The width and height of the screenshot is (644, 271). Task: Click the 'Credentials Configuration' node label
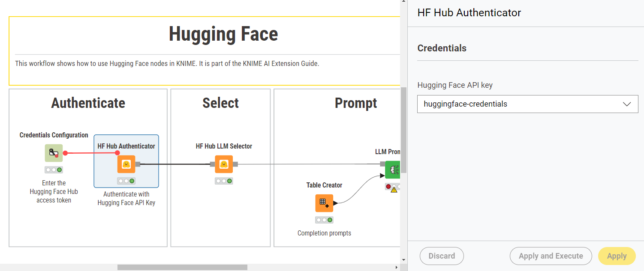[x=54, y=135]
